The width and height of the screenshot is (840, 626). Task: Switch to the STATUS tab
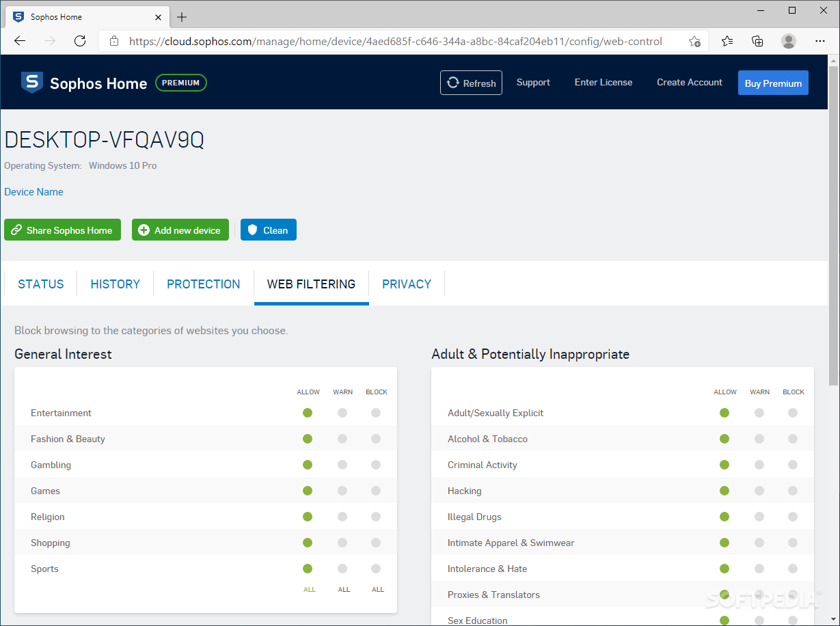click(x=41, y=284)
